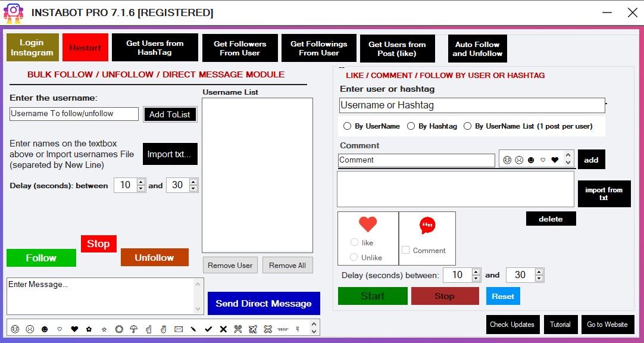The height and width of the screenshot is (343, 644).
Task: Enable the Comment checkbox
Action: coord(406,251)
